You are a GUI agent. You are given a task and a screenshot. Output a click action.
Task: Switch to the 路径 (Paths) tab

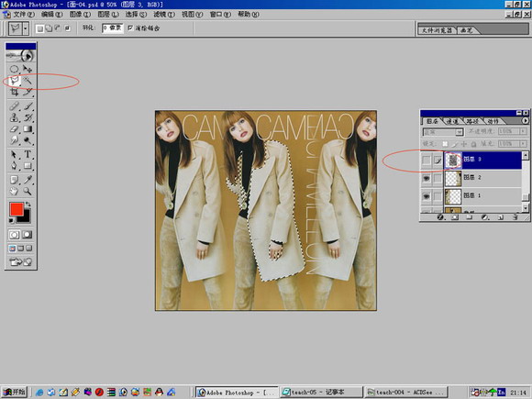[472, 121]
